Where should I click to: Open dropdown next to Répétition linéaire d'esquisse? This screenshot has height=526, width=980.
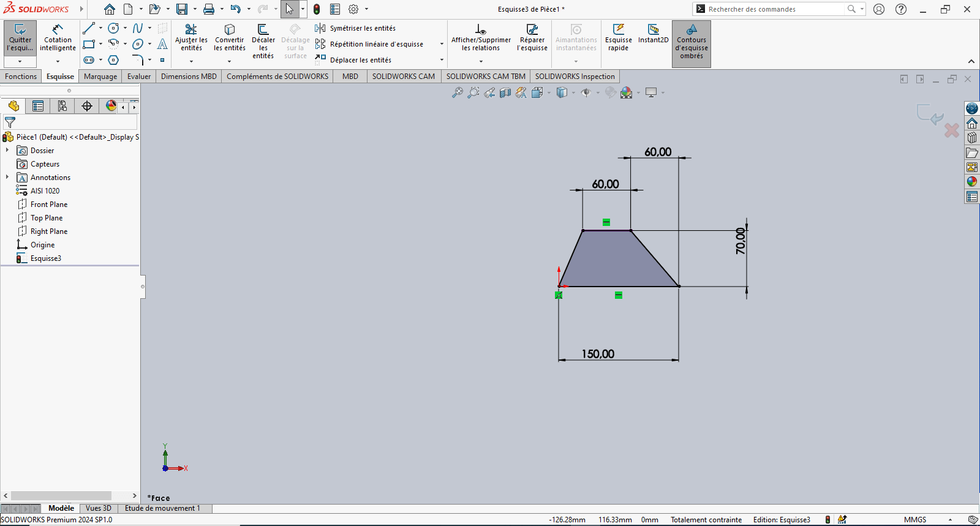442,44
